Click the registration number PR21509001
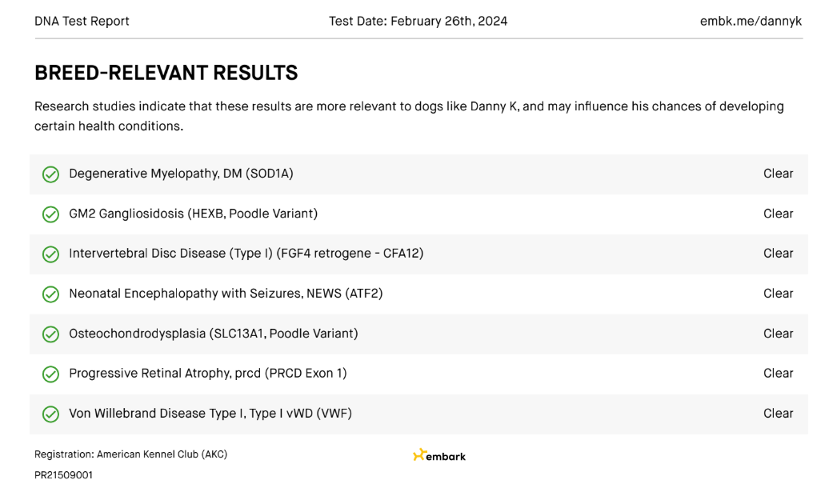 (x=63, y=475)
